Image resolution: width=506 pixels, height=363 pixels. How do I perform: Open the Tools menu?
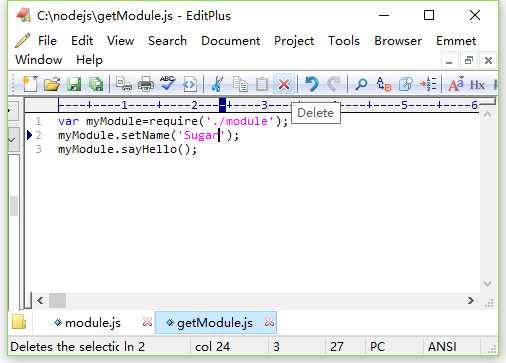point(344,41)
